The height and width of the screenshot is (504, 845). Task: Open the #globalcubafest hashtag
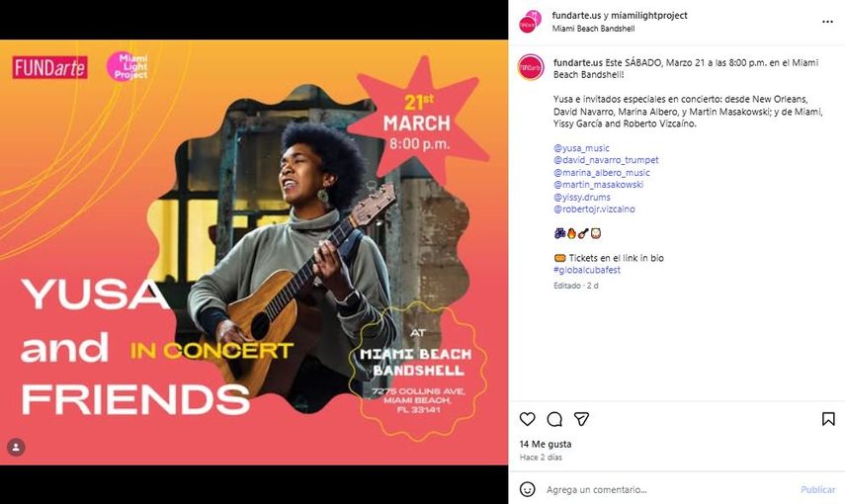click(584, 270)
